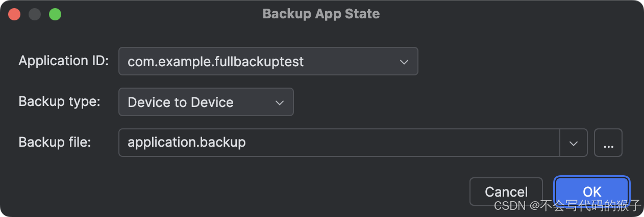
Task: Open the Backup file history arrow
Action: 574,143
